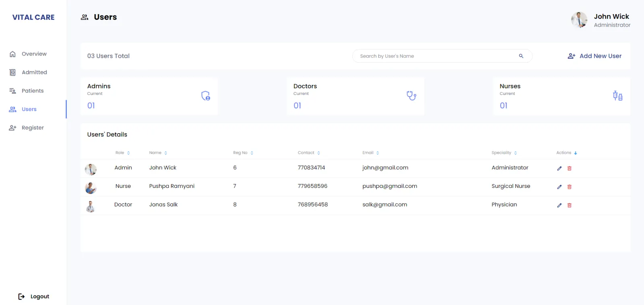This screenshot has height=305, width=644.
Task: Click John Wick's avatar in the table
Action: pyautogui.click(x=91, y=169)
